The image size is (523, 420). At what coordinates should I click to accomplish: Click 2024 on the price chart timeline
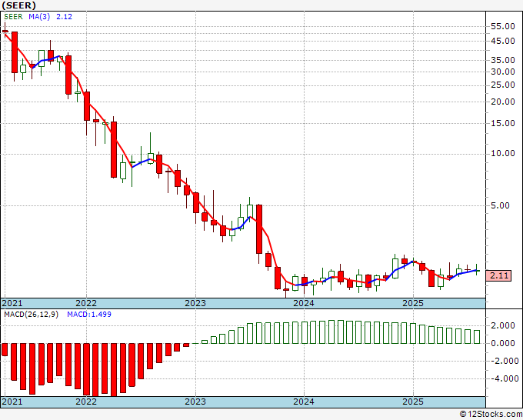[304, 303]
